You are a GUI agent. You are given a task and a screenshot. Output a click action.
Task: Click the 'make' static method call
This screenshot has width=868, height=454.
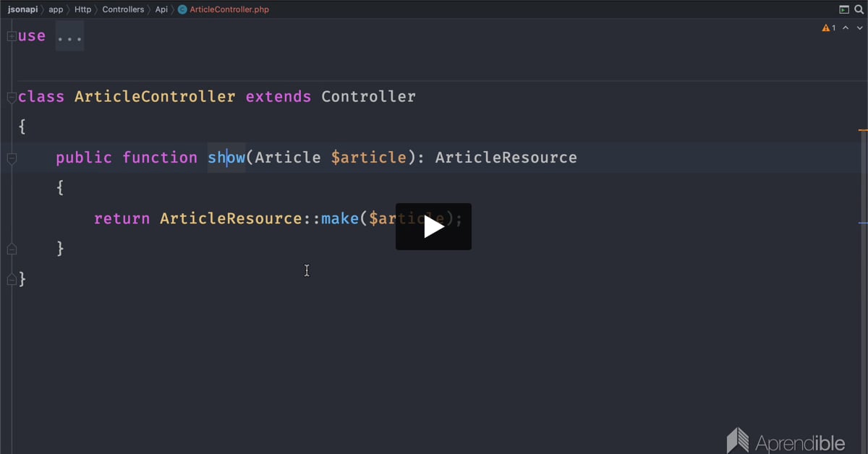pos(340,218)
